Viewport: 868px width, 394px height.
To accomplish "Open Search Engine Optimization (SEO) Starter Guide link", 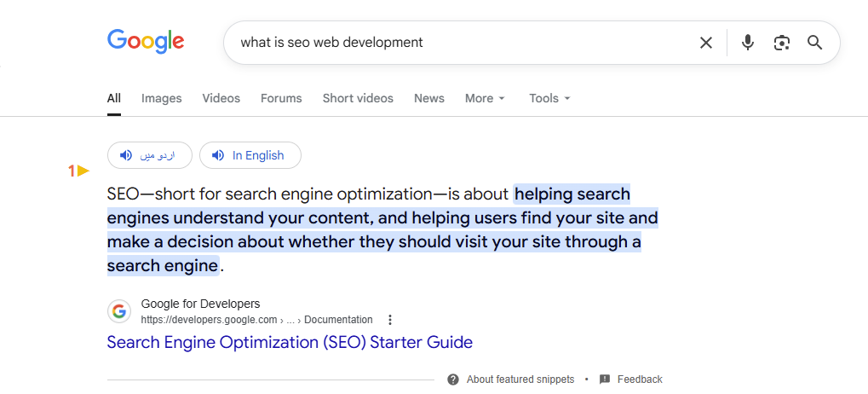I will point(290,342).
